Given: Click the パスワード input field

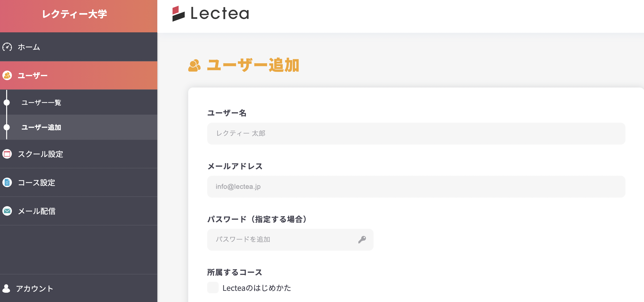Looking at the screenshot, I should pos(283,239).
